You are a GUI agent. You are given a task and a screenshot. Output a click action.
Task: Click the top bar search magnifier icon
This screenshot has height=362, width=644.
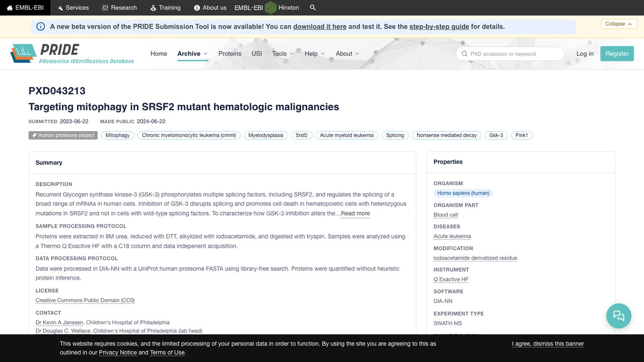pyautogui.click(x=313, y=8)
